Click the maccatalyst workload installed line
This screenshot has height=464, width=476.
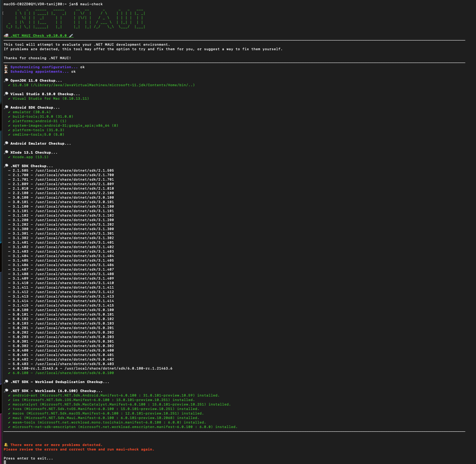122,404
